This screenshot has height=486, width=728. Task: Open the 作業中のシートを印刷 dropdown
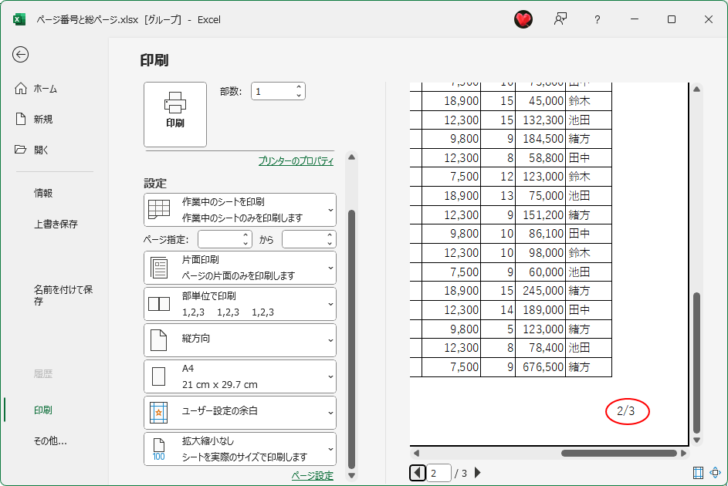tap(240, 210)
